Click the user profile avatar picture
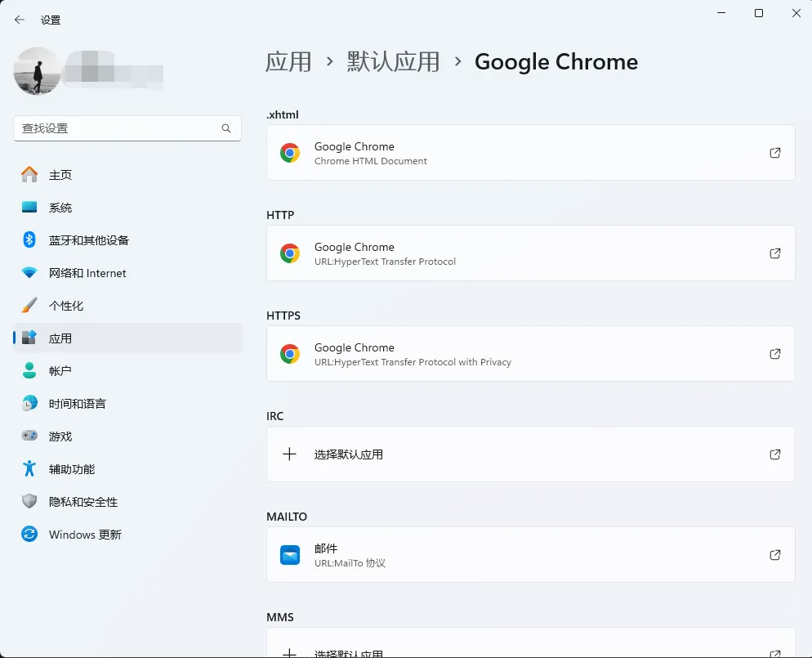The image size is (812, 658). tap(38, 71)
